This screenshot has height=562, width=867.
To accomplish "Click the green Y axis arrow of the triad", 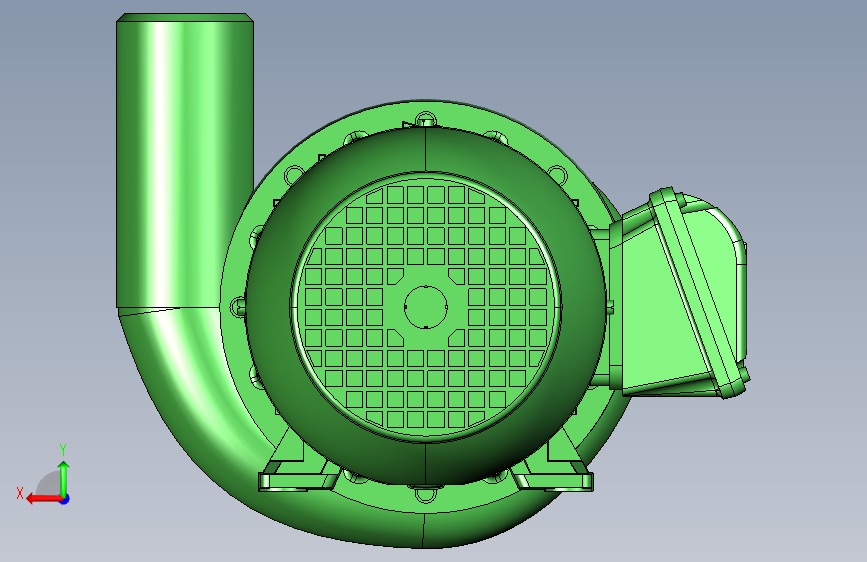I will tap(64, 478).
